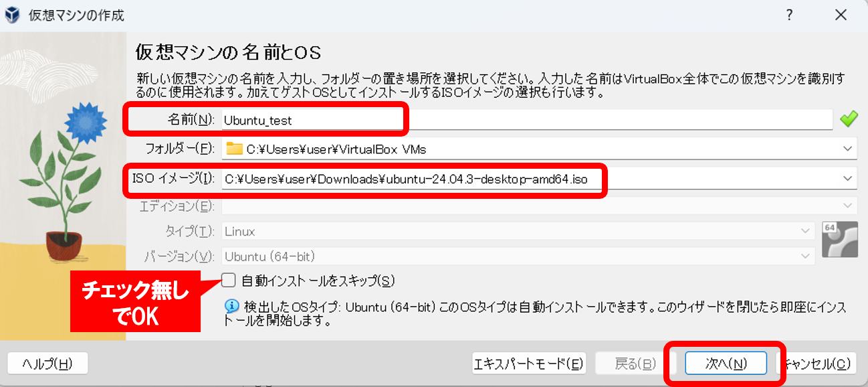Screen dimensions: 868x387
Task: Open the ISO image dropdown list
Action: [848, 178]
